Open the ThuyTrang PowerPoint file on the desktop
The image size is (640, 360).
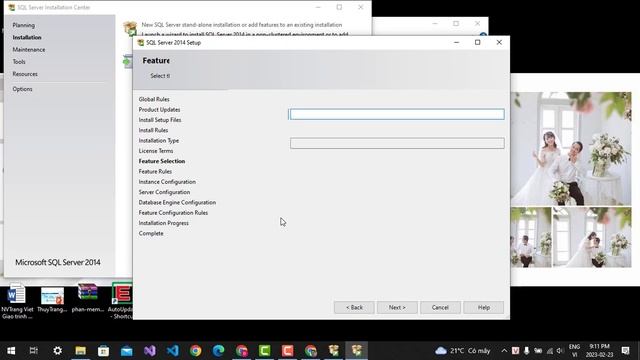(52, 300)
